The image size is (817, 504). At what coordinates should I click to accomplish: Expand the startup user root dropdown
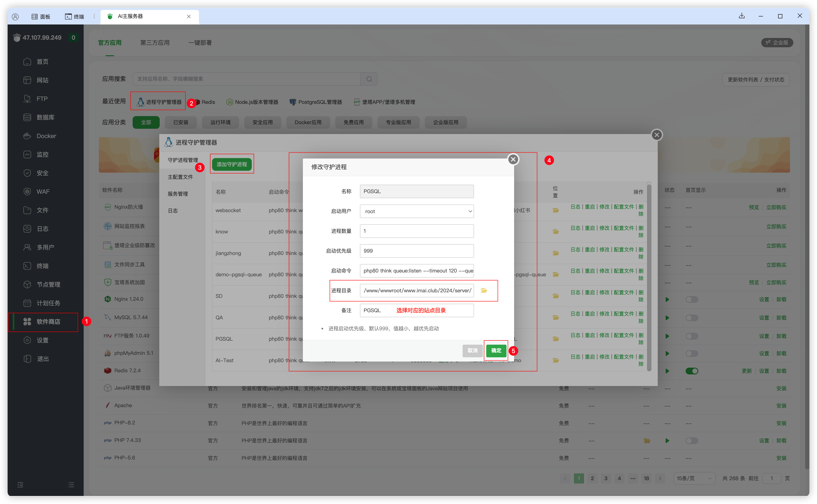click(416, 211)
